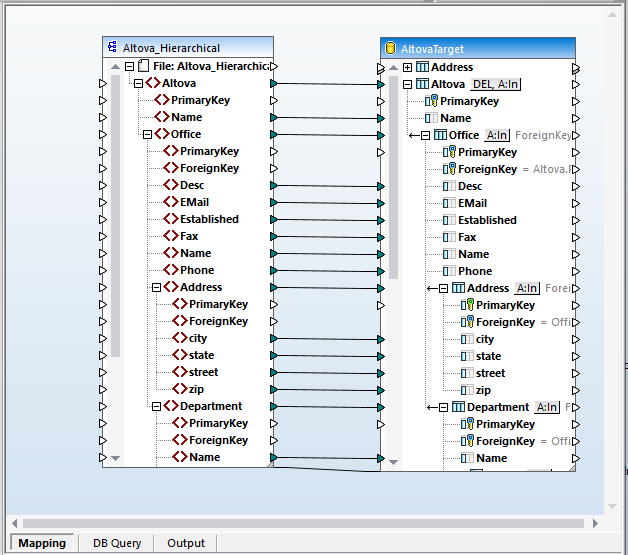This screenshot has height=555, width=628.
Task: Expand the top-level Address table in AltovaTarget
Action: [407, 67]
